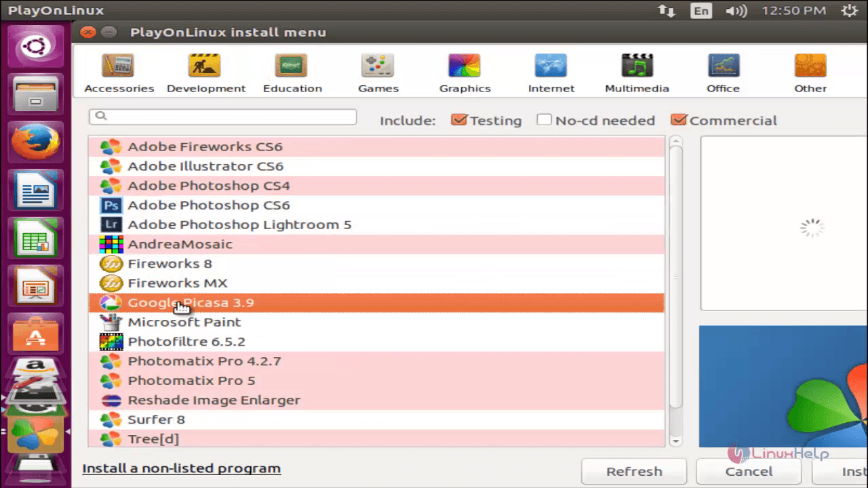Select Fireworks MX in the list
The width and height of the screenshot is (868, 488).
[x=376, y=283]
